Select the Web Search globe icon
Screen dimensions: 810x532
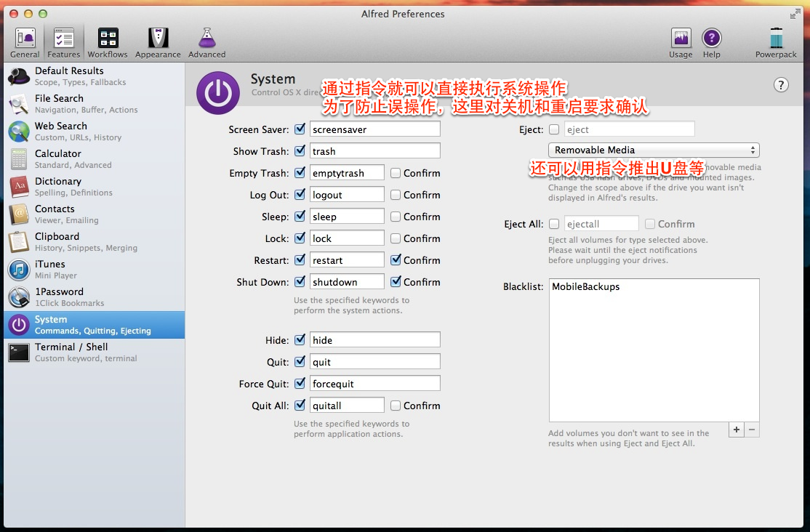[19, 132]
